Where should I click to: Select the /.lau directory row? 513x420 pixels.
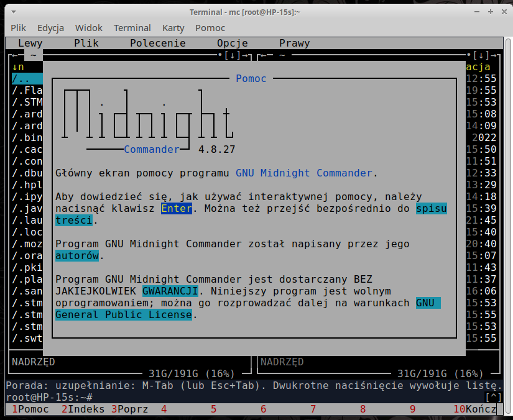[x=27, y=220]
